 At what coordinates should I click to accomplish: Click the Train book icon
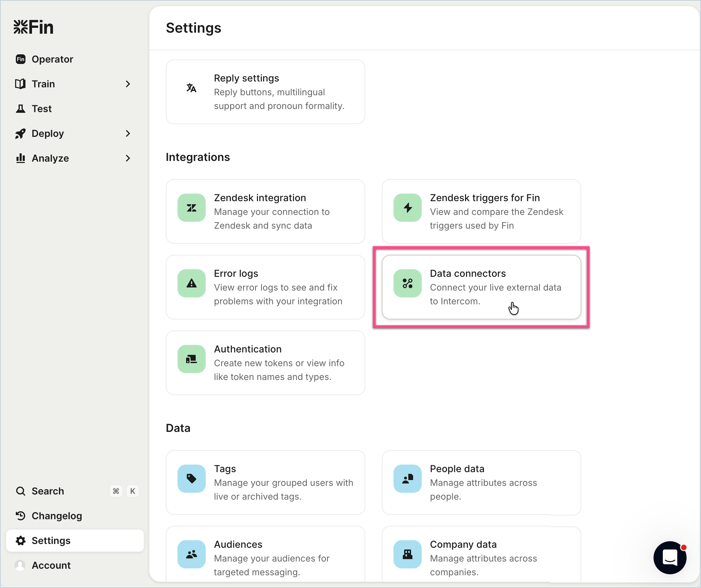coord(21,84)
